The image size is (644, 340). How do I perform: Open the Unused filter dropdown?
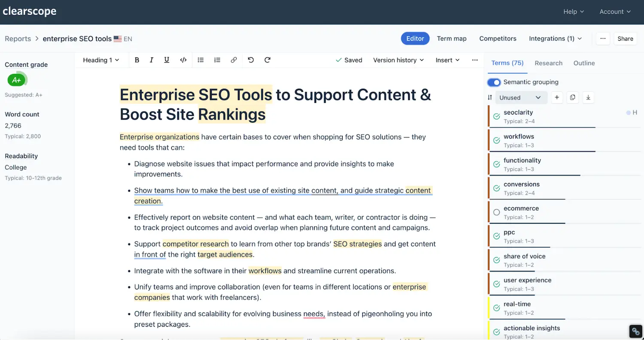point(521,97)
